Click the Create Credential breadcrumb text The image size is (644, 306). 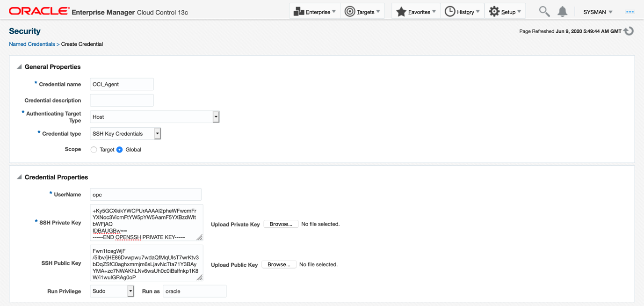82,44
